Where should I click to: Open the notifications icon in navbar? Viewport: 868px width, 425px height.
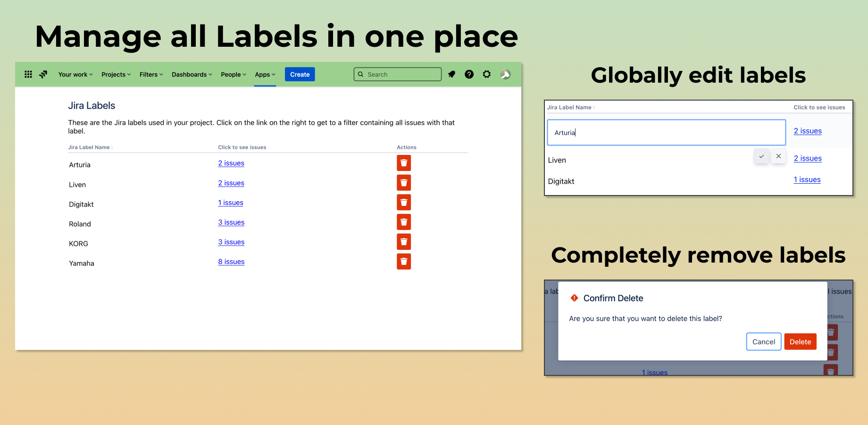[x=451, y=74]
